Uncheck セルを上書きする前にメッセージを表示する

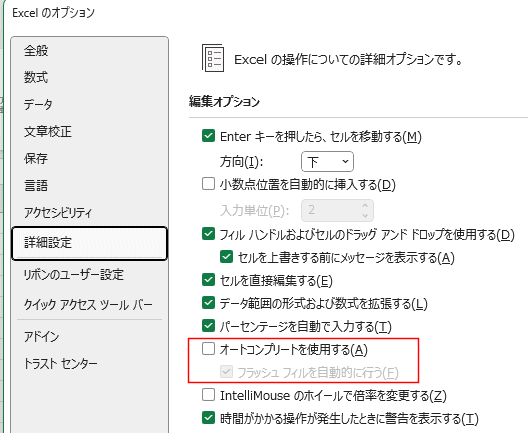point(226,257)
